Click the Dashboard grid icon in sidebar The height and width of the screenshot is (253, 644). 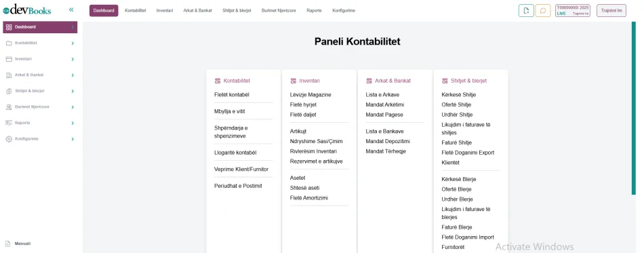[x=9, y=27]
